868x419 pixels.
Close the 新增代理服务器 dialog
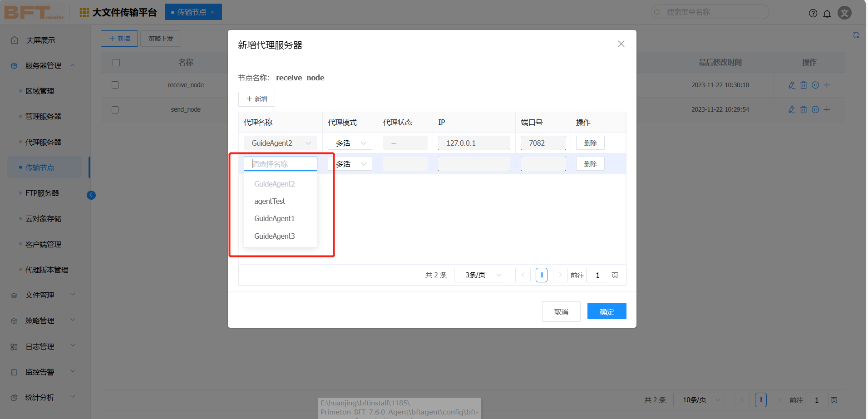621,44
